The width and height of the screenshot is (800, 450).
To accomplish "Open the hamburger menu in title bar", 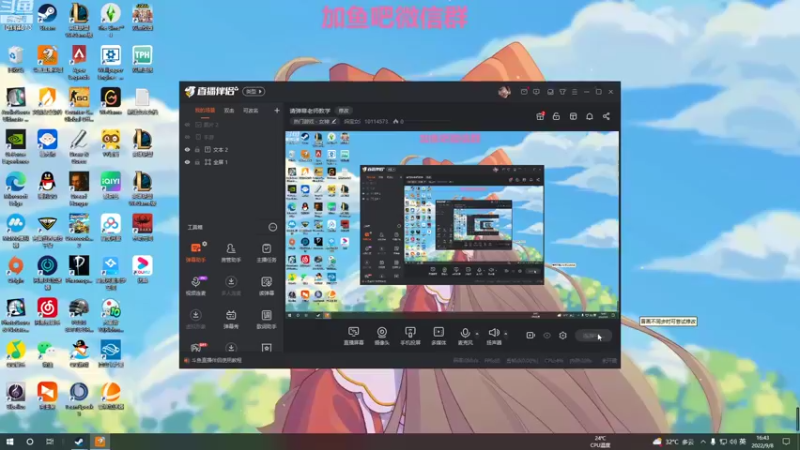I will click(574, 92).
